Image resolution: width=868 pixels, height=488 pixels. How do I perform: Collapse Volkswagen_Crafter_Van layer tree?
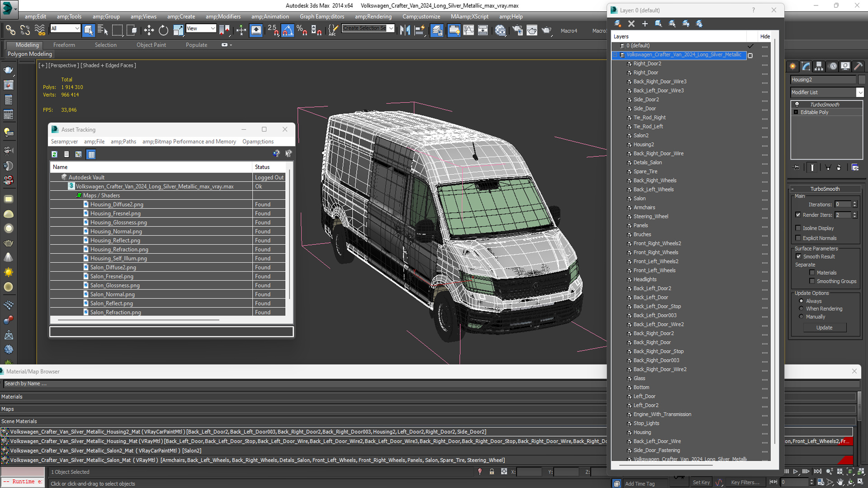(615, 55)
